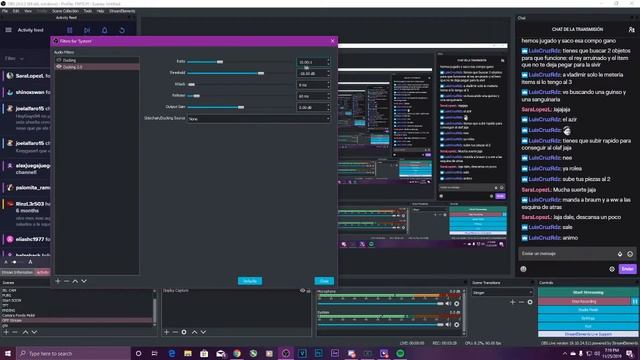Add a scene with the Scenes plus icon

click(6, 332)
